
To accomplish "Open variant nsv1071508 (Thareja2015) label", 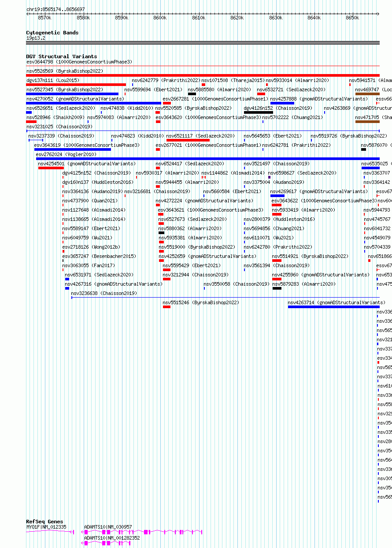I will (233, 81).
